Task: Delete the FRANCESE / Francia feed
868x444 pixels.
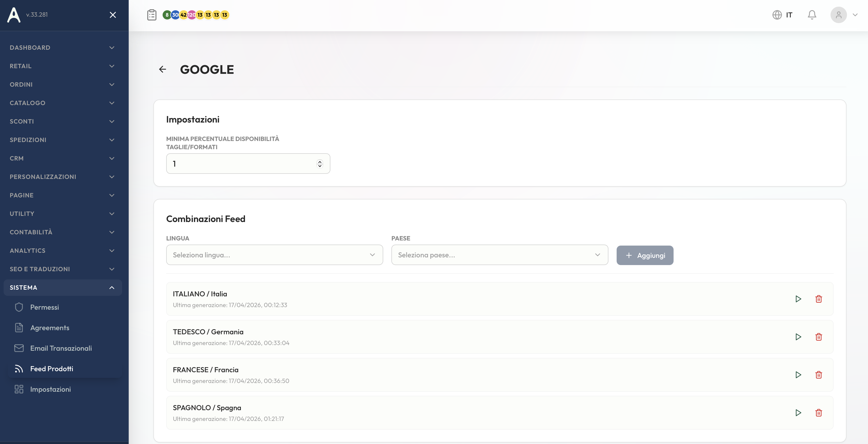Action: (x=819, y=375)
